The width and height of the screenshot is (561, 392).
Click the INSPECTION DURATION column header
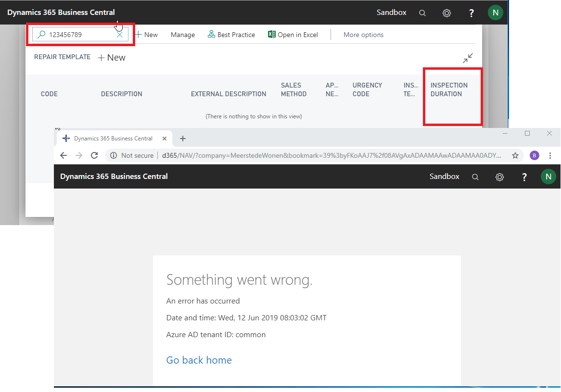(x=449, y=89)
